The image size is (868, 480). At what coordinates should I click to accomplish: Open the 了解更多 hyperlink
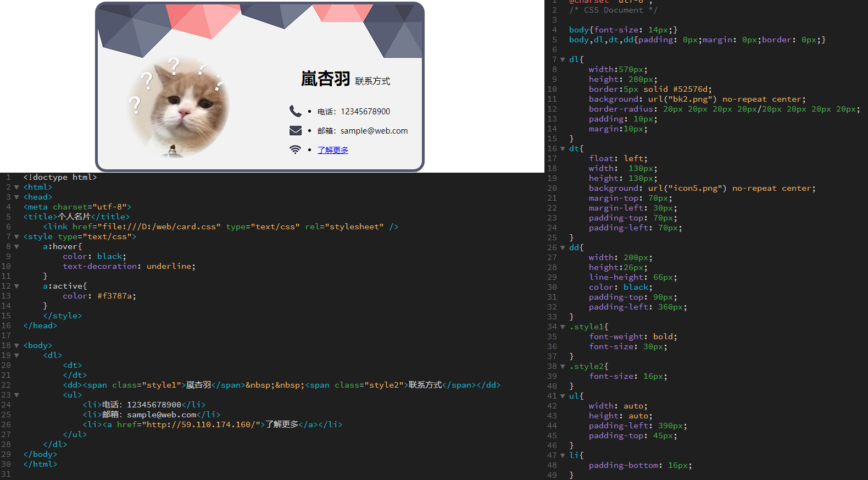point(332,150)
